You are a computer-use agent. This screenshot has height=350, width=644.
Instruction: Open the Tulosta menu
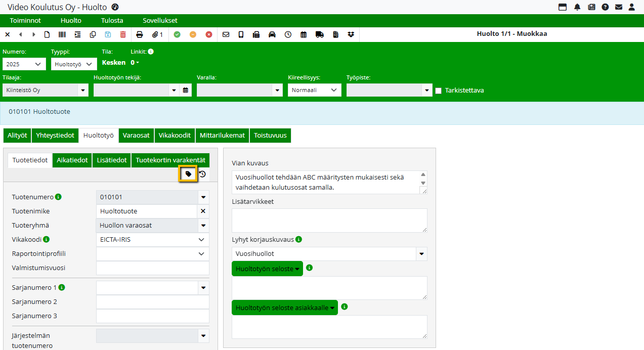(112, 21)
